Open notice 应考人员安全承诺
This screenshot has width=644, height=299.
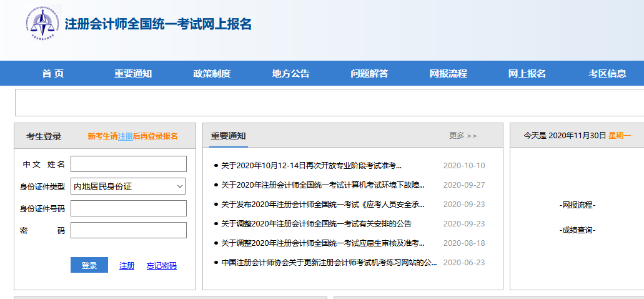click(323, 205)
